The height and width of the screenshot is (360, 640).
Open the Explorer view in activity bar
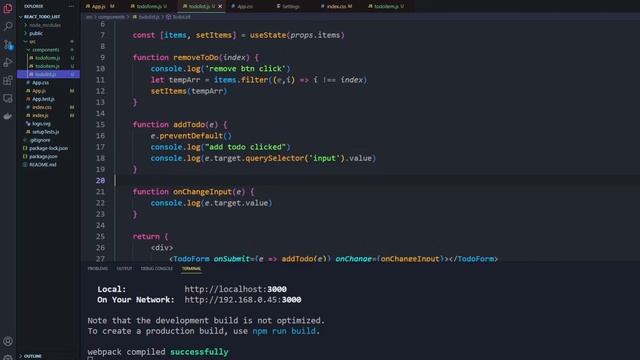(8, 8)
